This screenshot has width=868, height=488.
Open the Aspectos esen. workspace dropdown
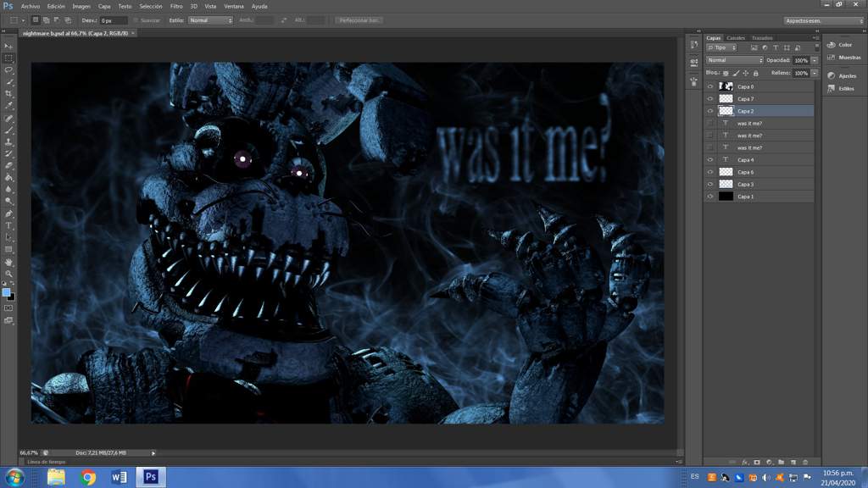(x=823, y=20)
